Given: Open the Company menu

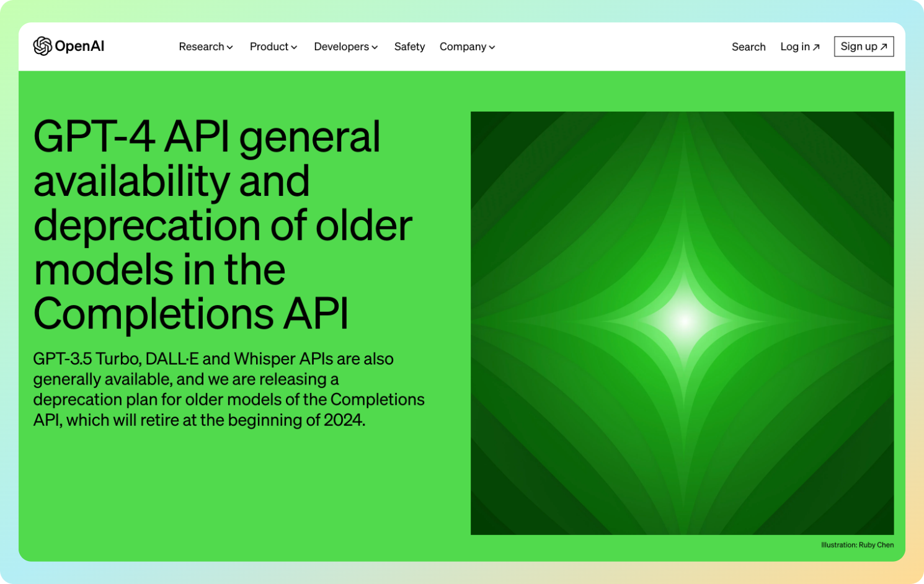Looking at the screenshot, I should [x=467, y=46].
